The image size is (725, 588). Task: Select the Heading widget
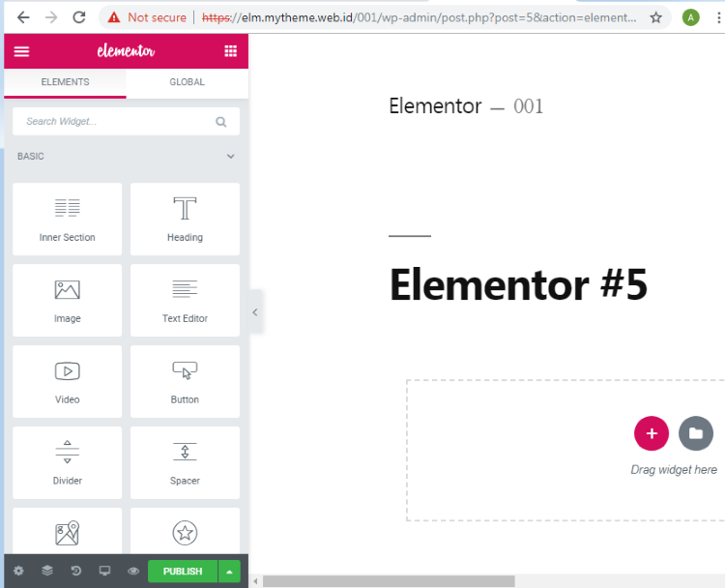[x=185, y=219]
